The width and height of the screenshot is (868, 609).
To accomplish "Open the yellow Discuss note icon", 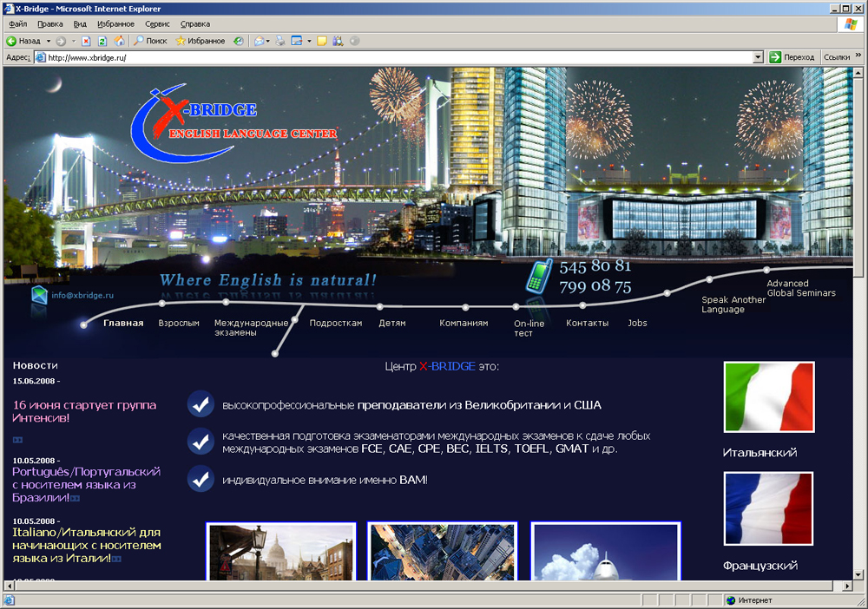I will [322, 41].
